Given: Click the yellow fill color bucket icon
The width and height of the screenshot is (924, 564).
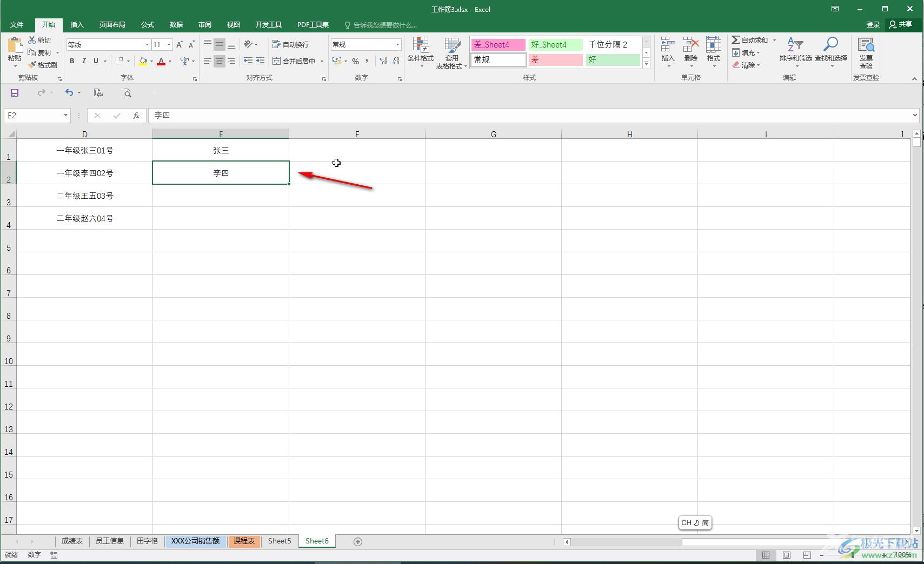Looking at the screenshot, I should (143, 61).
